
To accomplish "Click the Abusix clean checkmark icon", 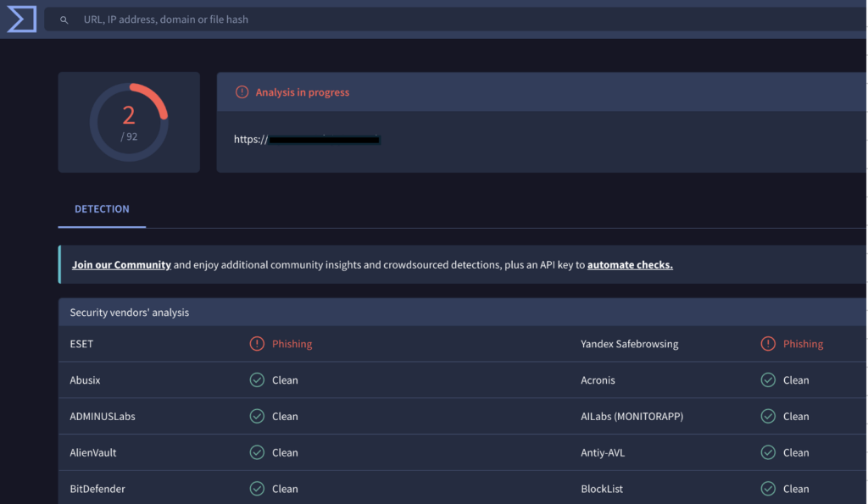I will tap(257, 379).
